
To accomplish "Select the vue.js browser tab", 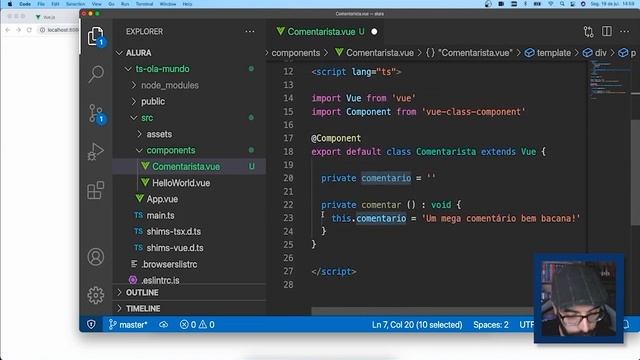I will 47,17.
